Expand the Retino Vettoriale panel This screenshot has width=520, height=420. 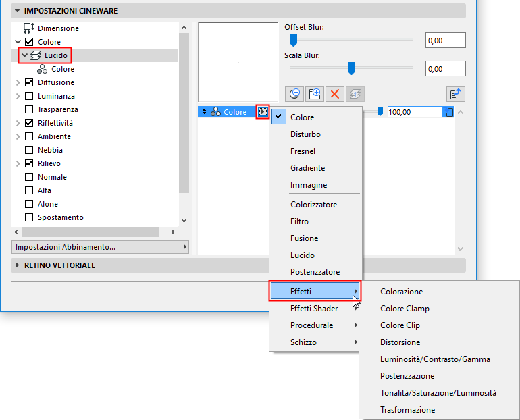point(18,265)
